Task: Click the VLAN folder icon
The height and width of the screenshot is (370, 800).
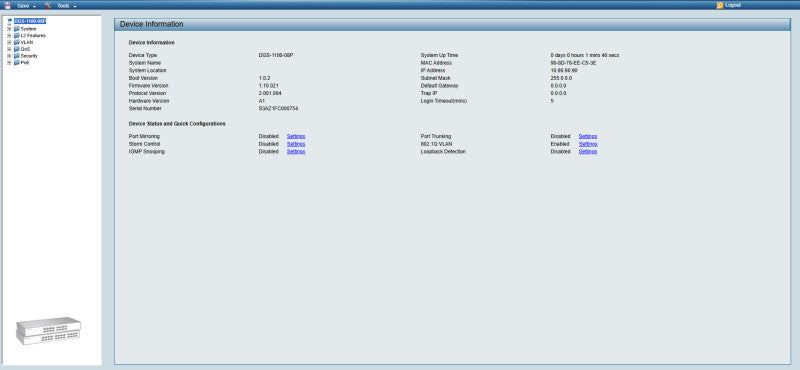Action: [17, 42]
